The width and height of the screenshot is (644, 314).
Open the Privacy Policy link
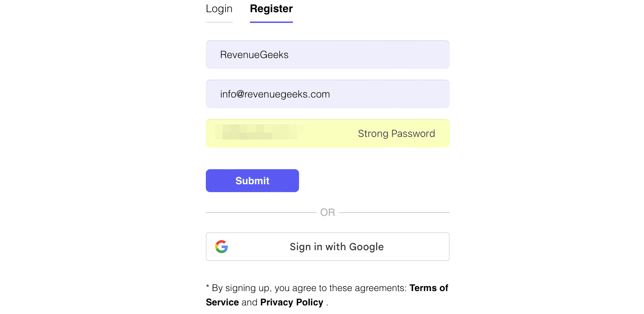click(292, 303)
